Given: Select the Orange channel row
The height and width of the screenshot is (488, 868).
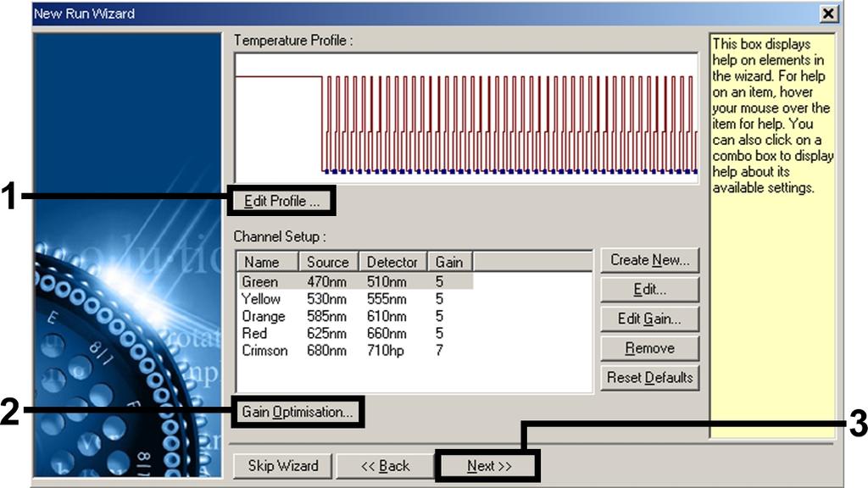Looking at the screenshot, I should 355,316.
